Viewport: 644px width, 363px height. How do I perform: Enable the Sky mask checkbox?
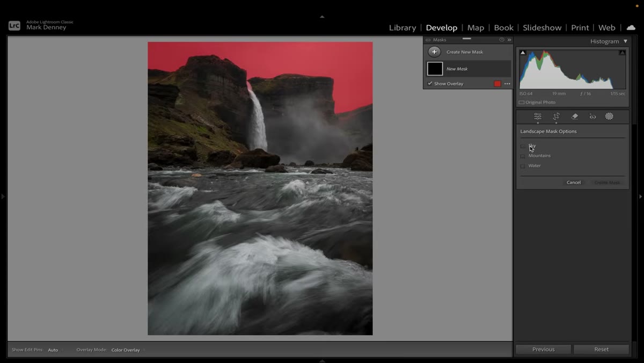coord(523,146)
